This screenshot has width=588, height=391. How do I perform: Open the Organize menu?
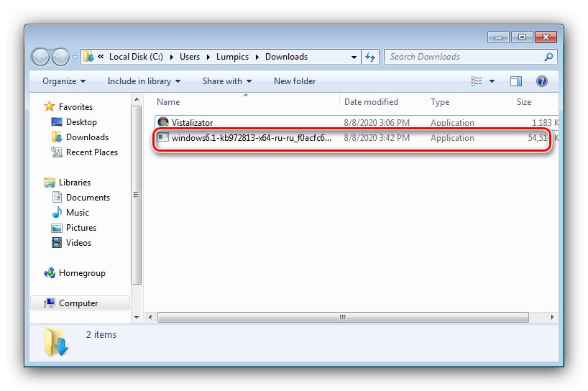[x=64, y=81]
